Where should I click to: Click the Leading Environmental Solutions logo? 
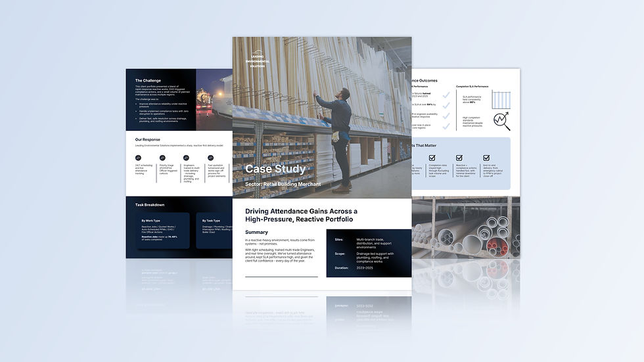(258, 59)
